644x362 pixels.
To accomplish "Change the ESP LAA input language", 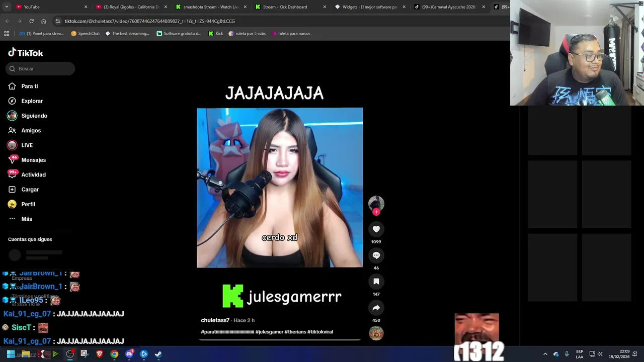I will (x=580, y=354).
